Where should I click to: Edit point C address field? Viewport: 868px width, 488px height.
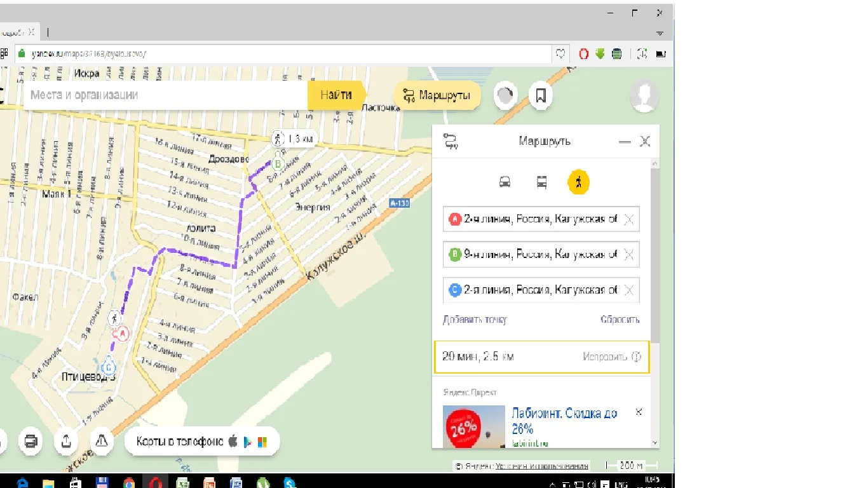(541, 290)
